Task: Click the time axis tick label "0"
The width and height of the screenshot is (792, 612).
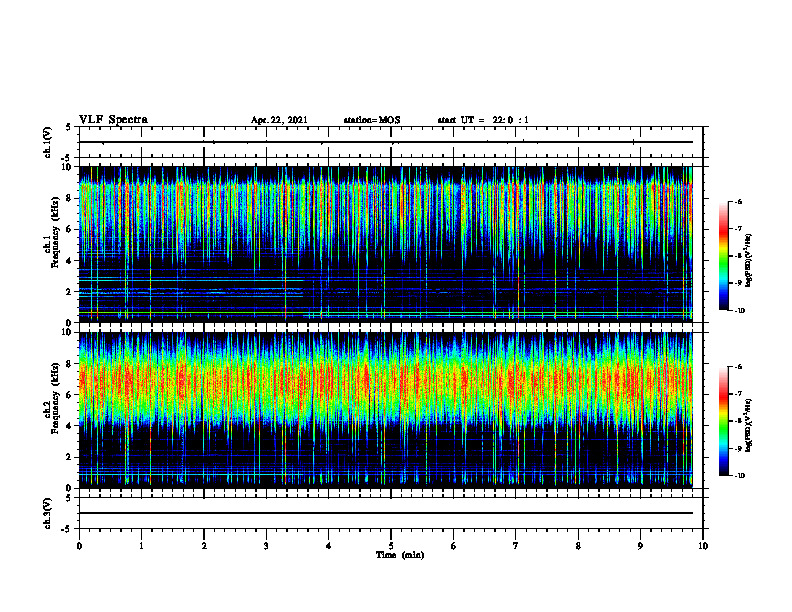Action: tap(79, 546)
